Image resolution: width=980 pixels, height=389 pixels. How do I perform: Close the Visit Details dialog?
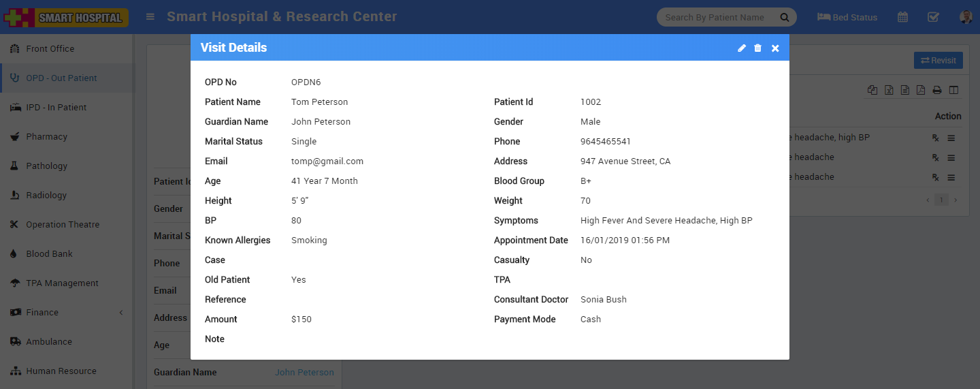pyautogui.click(x=775, y=48)
